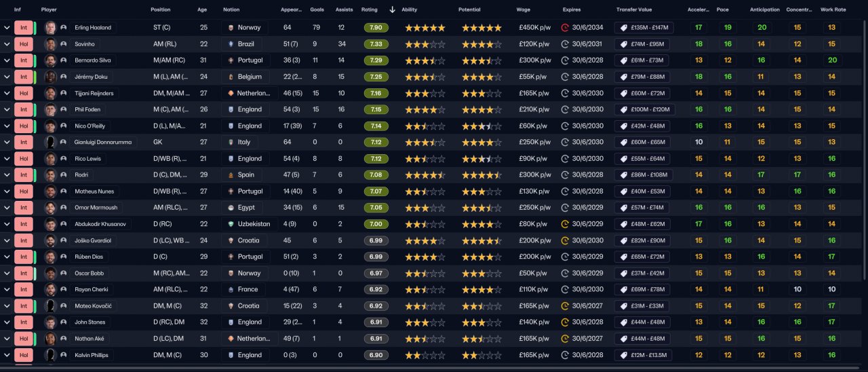Viewport: 868px width, 372px height.
Task: Click the orange contract clock icon for Khusanov
Action: [566, 224]
